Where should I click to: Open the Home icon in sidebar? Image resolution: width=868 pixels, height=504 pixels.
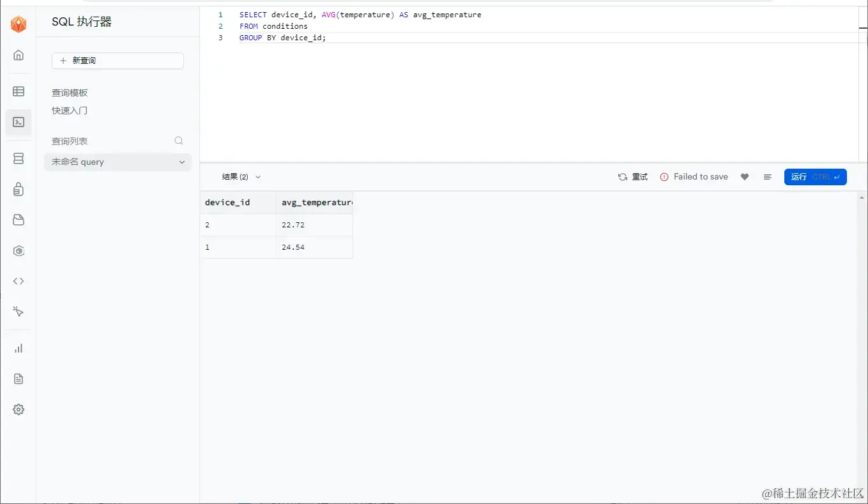click(x=19, y=55)
